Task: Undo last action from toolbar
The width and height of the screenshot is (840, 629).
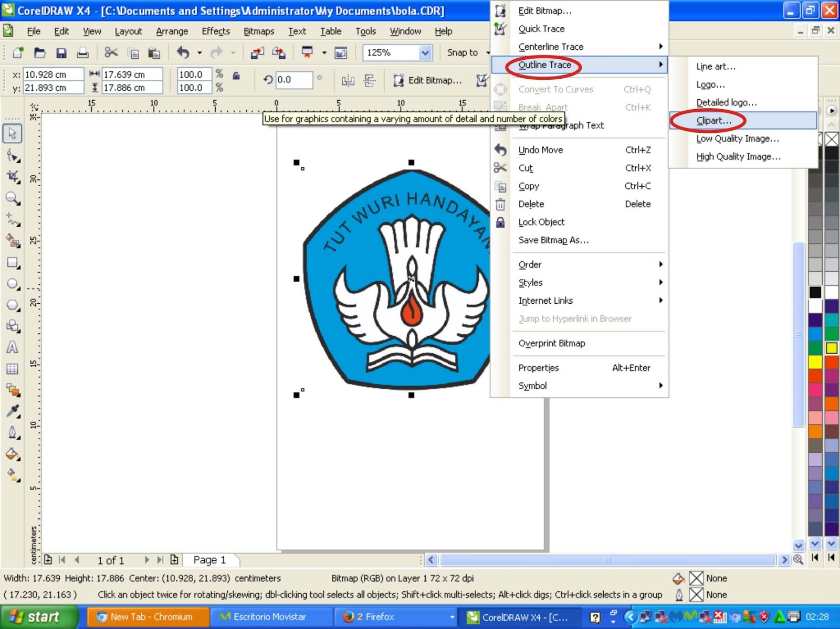Action: (x=183, y=52)
